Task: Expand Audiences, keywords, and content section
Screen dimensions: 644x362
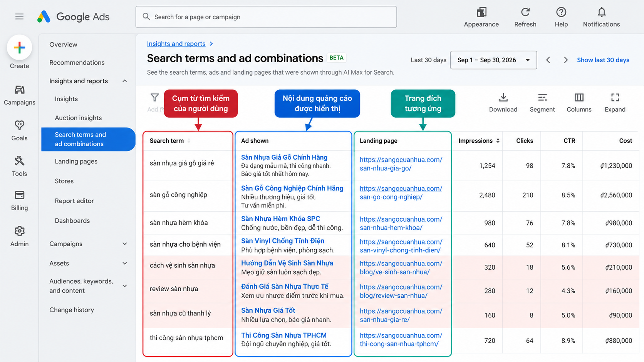Action: (124, 286)
